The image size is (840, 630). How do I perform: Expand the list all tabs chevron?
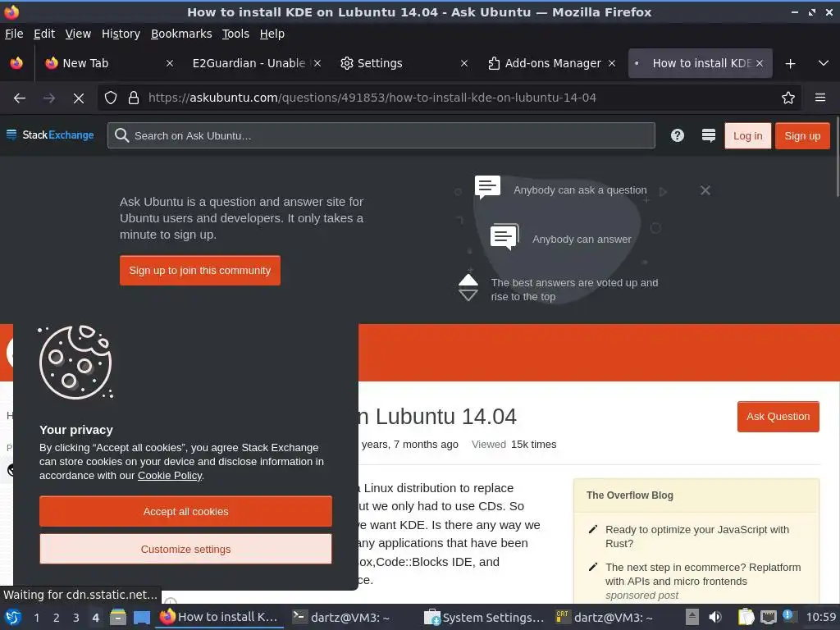pyautogui.click(x=824, y=63)
